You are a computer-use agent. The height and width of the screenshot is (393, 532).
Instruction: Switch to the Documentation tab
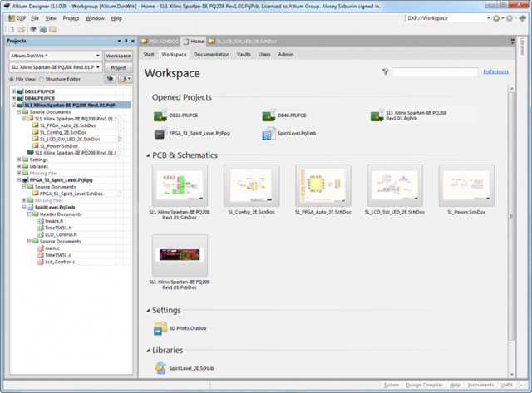tap(212, 54)
